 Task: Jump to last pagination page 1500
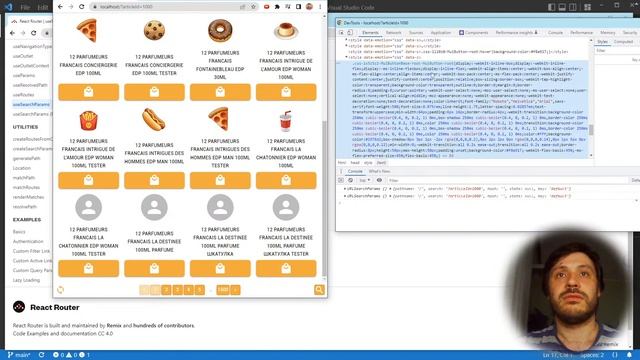coord(223,290)
